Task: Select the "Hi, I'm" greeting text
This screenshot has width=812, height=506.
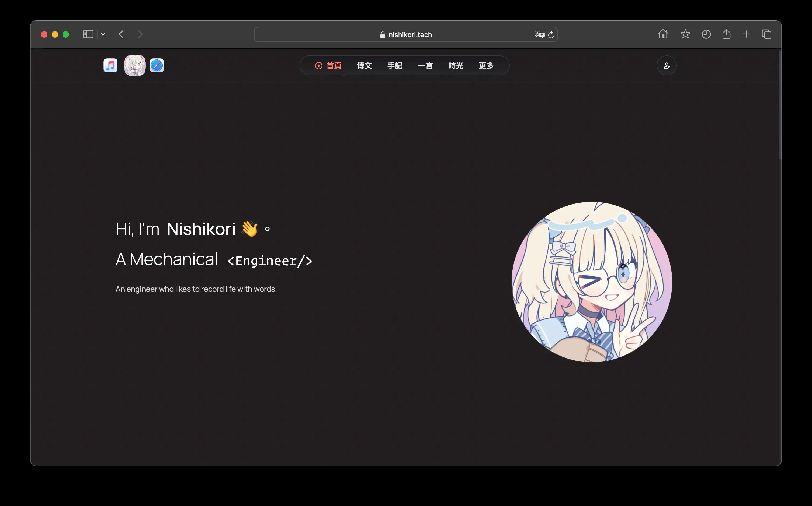Action: pos(137,229)
